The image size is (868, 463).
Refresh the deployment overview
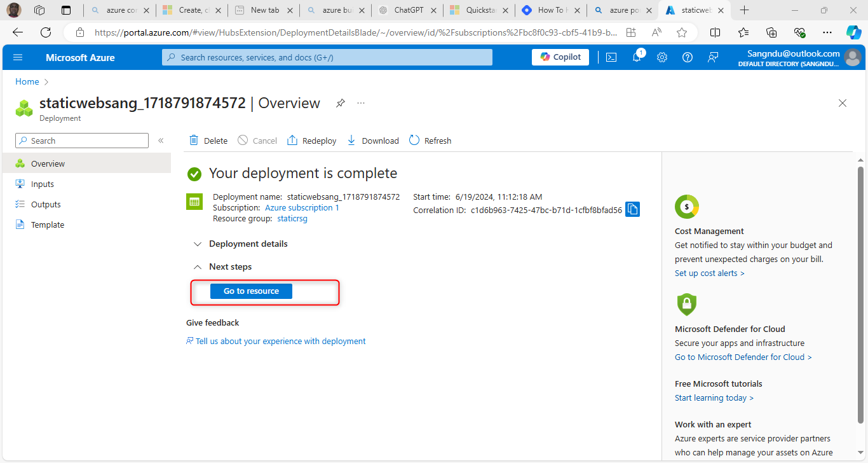click(x=430, y=141)
